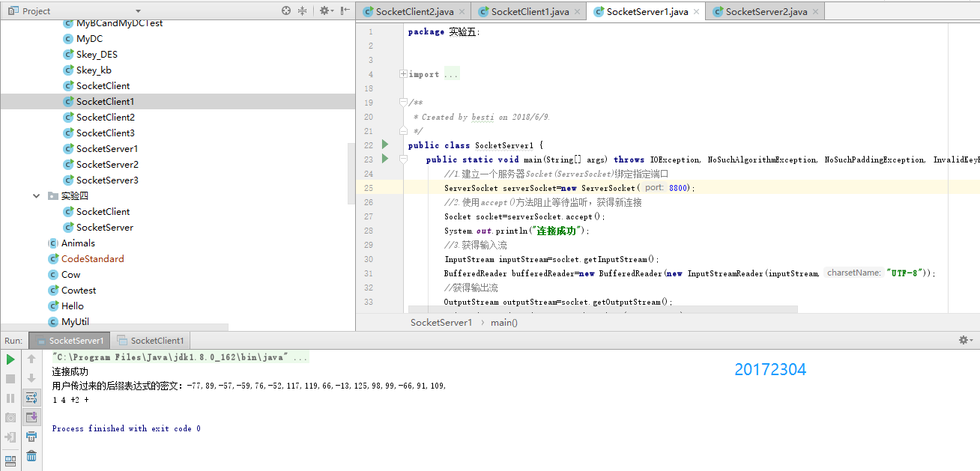The width and height of the screenshot is (980, 471).
Task: Click the run gutter arrow beside main method
Action: point(385,159)
